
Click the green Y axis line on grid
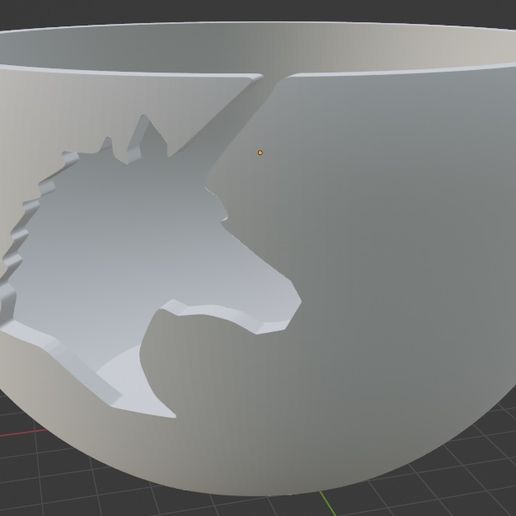tap(327, 503)
